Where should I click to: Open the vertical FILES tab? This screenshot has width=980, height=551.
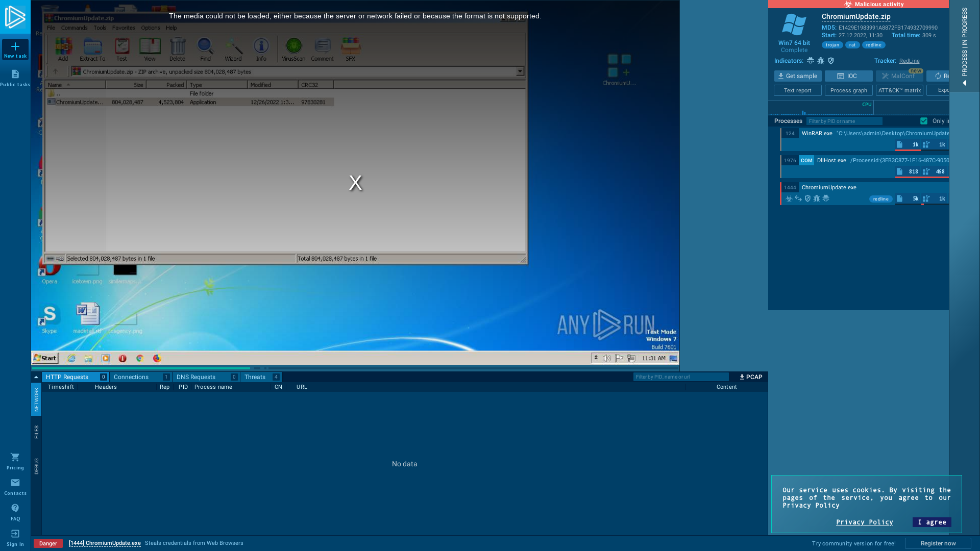pyautogui.click(x=36, y=432)
